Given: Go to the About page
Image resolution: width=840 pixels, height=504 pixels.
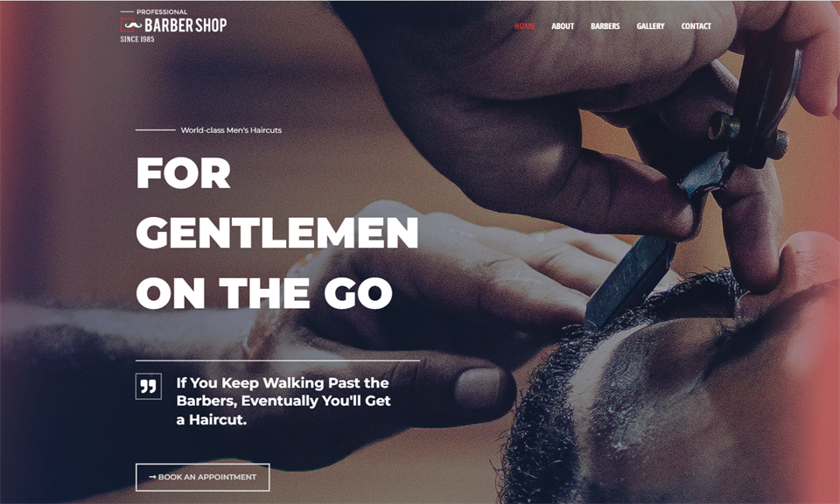Looking at the screenshot, I should (x=563, y=25).
